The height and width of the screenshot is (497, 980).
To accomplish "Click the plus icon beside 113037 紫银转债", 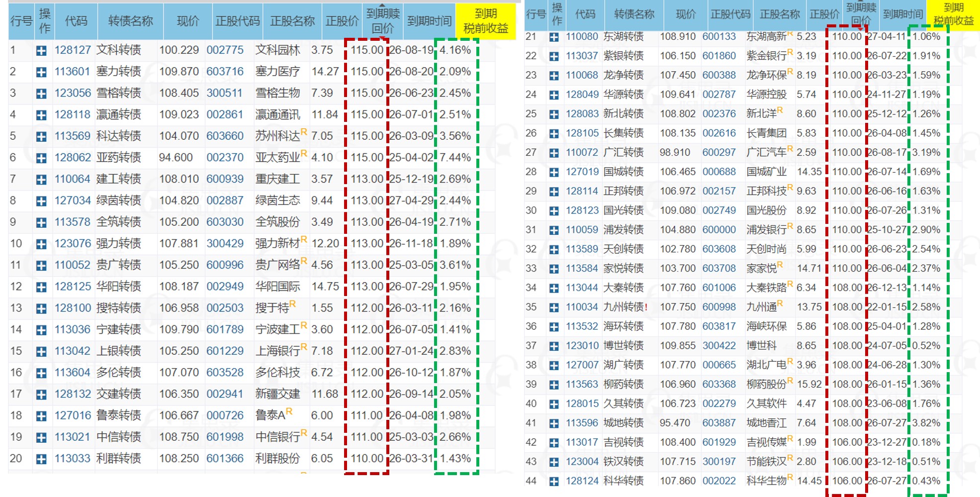I will point(554,57).
